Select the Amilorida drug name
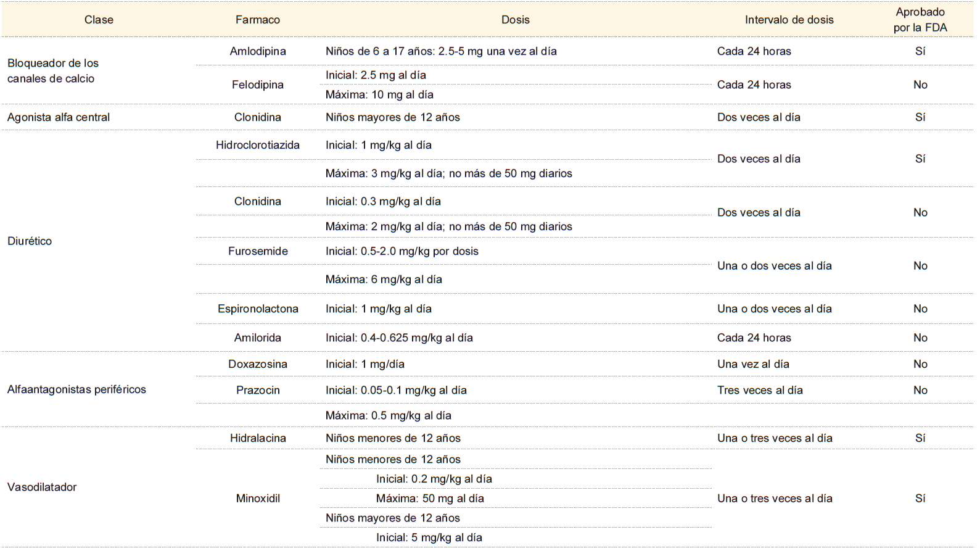This screenshot has height=548, width=980. click(x=258, y=338)
